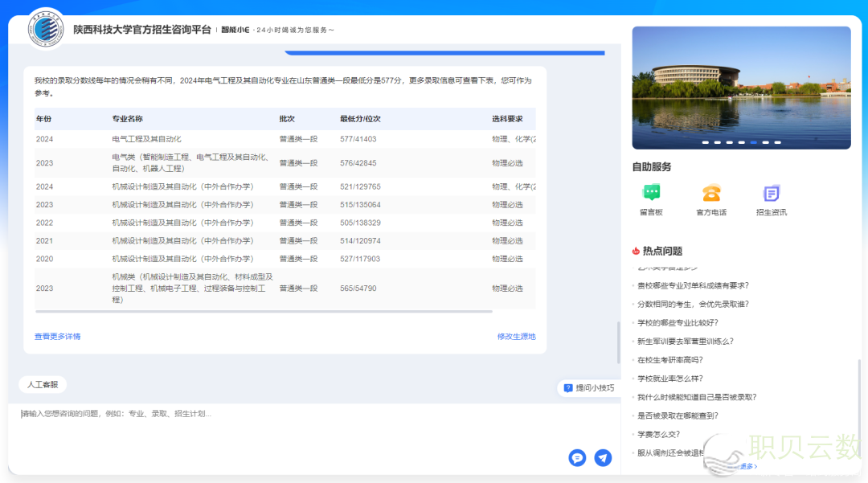Click the chat area vertical scrollbar
Viewport: 868px width, 483px height.
618,342
